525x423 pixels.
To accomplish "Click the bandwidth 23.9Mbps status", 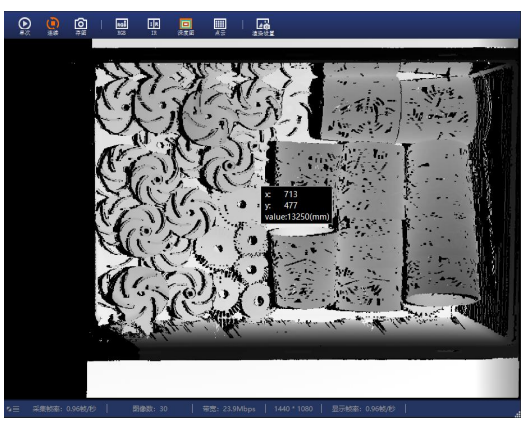I will [x=229, y=409].
